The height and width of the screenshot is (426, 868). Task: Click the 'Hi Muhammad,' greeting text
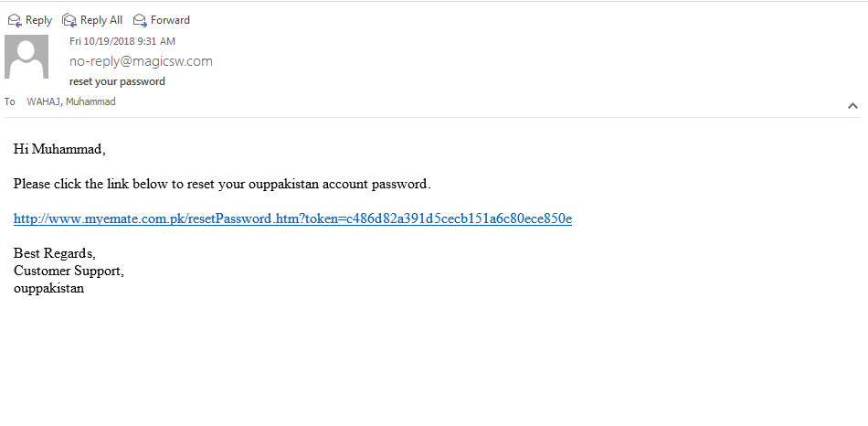pyautogui.click(x=59, y=150)
